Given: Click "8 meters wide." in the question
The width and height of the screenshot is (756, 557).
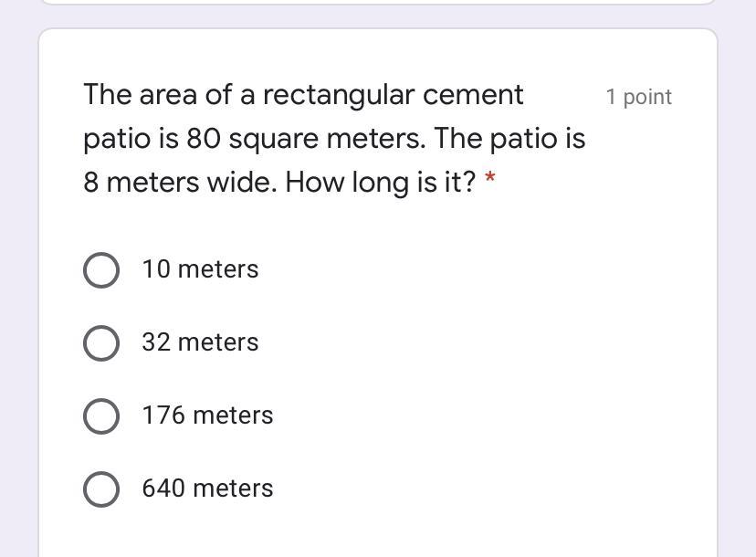Looking at the screenshot, I should [180, 183].
